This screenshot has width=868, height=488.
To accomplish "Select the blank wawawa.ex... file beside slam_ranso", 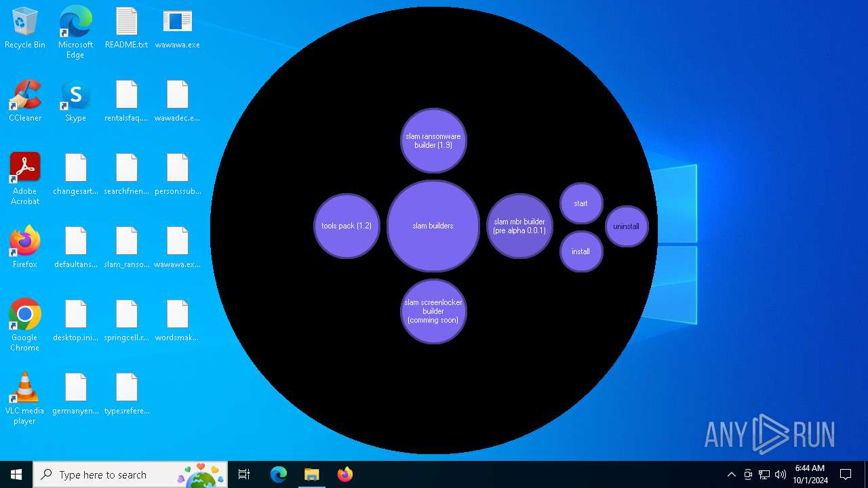I will pyautogui.click(x=177, y=248).
